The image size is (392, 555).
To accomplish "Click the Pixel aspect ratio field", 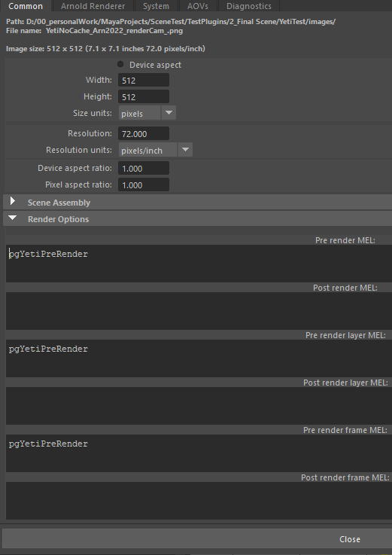I will pos(144,184).
